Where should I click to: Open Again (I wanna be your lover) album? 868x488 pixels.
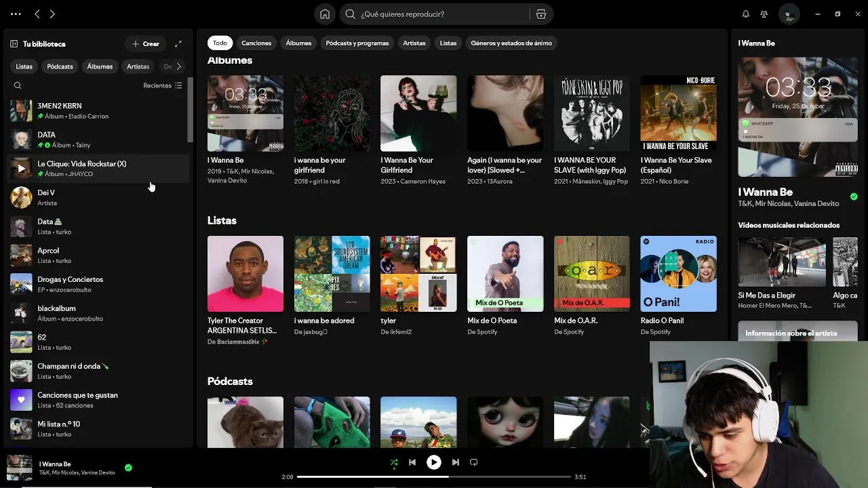505,113
